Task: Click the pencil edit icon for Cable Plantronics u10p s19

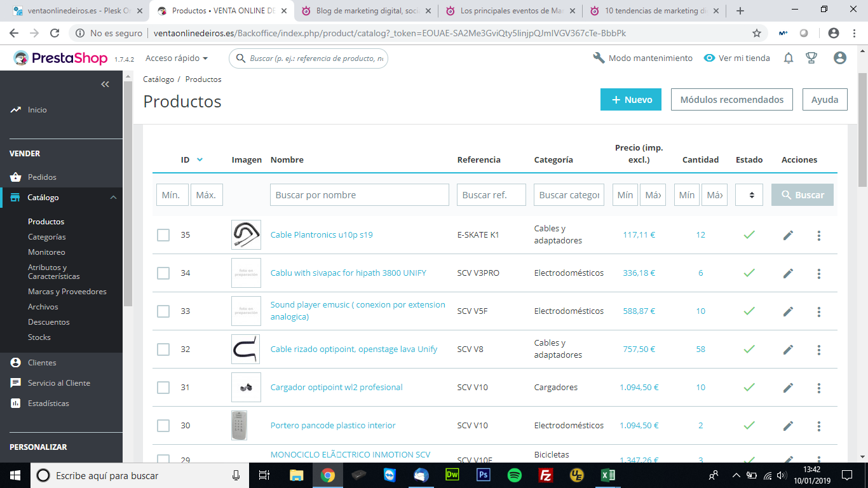Action: (x=788, y=235)
